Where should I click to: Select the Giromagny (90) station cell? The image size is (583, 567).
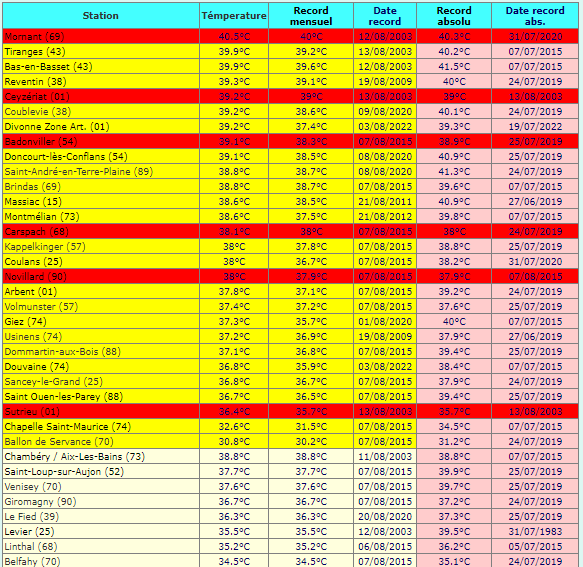[x=101, y=502]
